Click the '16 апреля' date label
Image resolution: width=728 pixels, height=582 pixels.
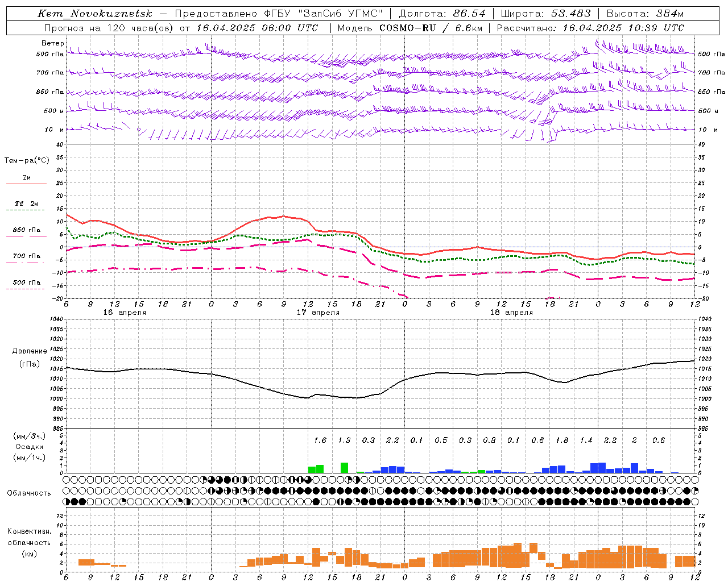[x=125, y=313]
